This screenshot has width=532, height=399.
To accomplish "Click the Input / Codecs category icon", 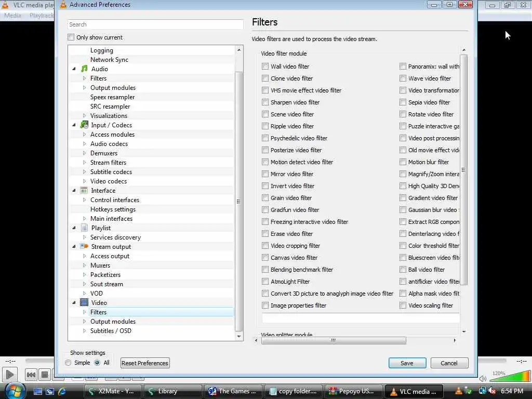I will (x=84, y=125).
